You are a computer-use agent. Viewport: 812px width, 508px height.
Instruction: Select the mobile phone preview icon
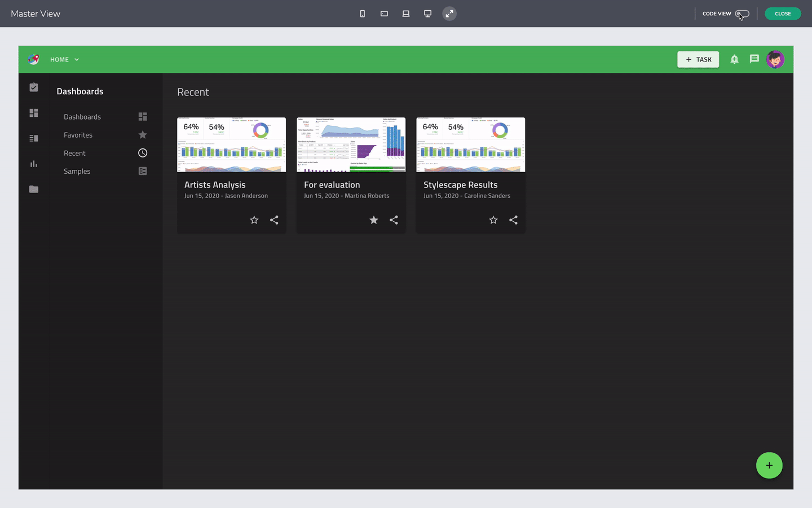(363, 14)
